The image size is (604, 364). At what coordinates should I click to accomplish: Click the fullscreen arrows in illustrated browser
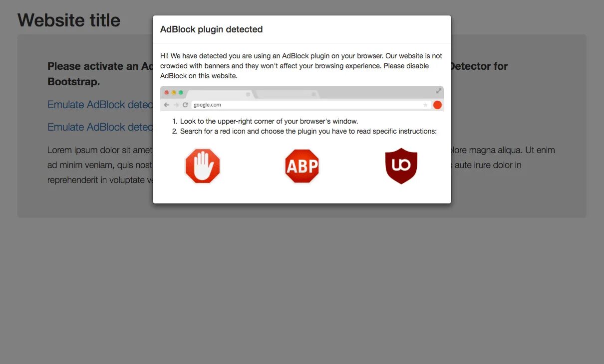(x=439, y=91)
